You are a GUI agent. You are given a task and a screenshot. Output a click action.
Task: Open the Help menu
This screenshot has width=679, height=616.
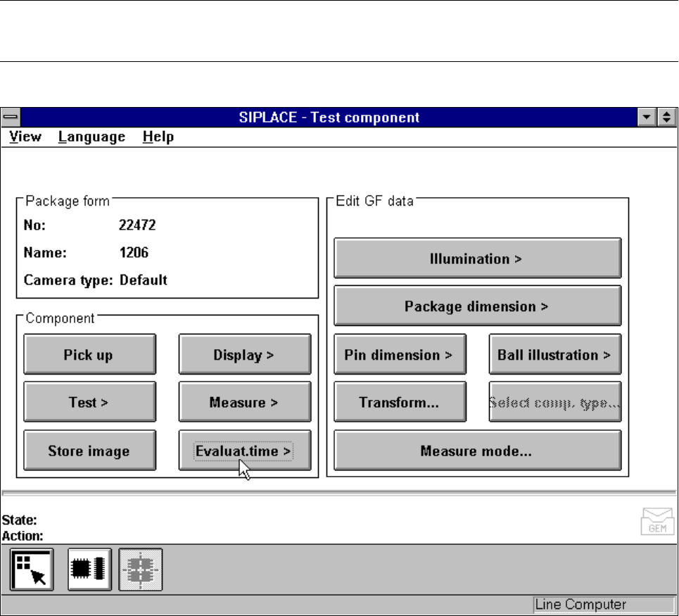click(x=158, y=137)
